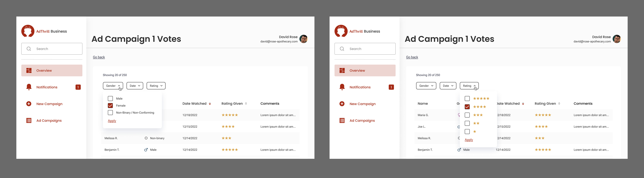Click the male symbol next to Benjamin T. in left screen

pyautogui.click(x=146, y=150)
